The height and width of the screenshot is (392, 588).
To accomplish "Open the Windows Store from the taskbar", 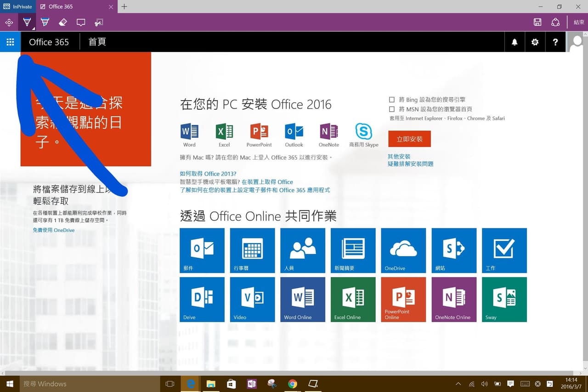I will (x=232, y=384).
